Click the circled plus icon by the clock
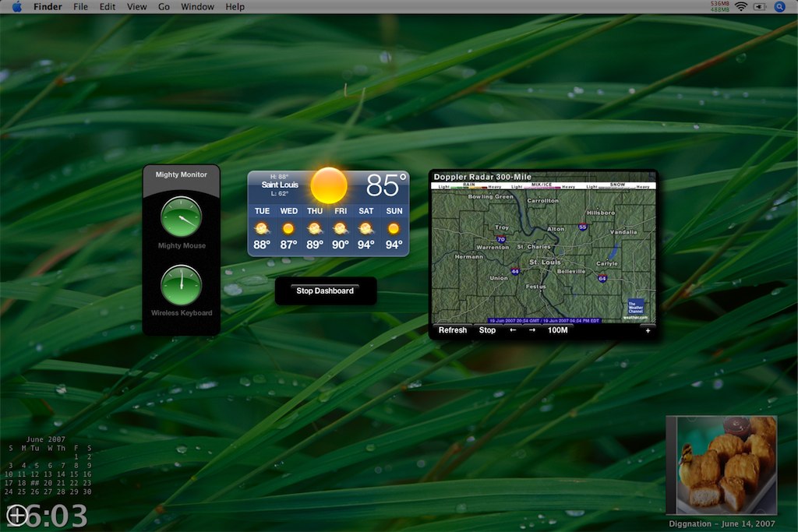Image resolution: width=798 pixels, height=532 pixels. pyautogui.click(x=17, y=515)
